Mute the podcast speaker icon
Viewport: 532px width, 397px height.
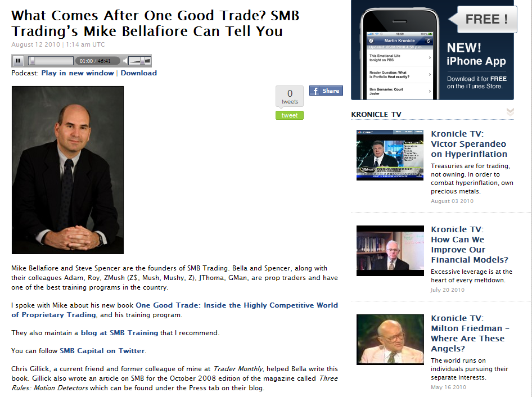125,61
